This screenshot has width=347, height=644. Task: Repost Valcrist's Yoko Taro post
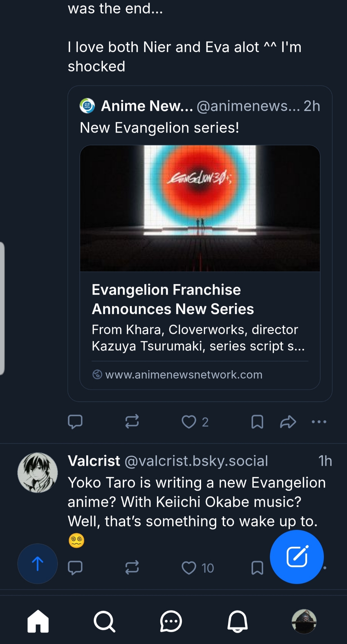point(132,568)
